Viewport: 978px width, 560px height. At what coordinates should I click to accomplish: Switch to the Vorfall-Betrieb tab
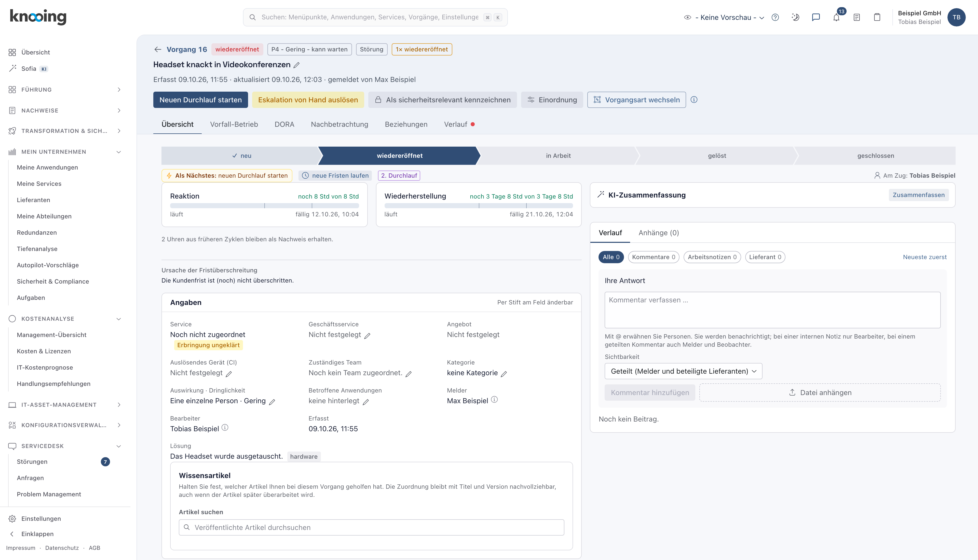[234, 124]
